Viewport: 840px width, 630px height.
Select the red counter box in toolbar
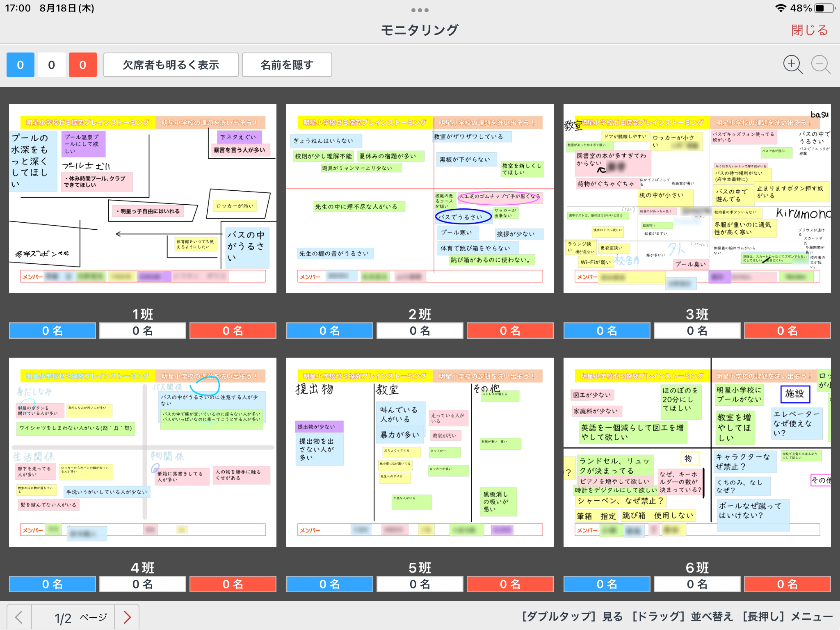(x=82, y=65)
